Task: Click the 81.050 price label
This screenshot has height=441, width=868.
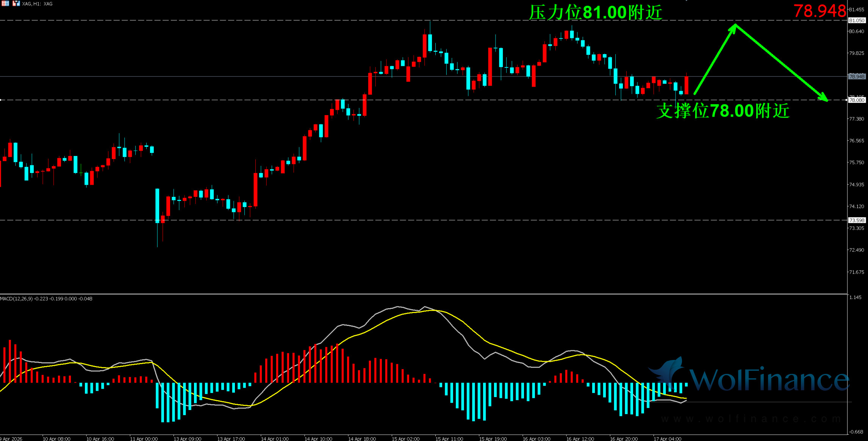Action: click(x=856, y=20)
